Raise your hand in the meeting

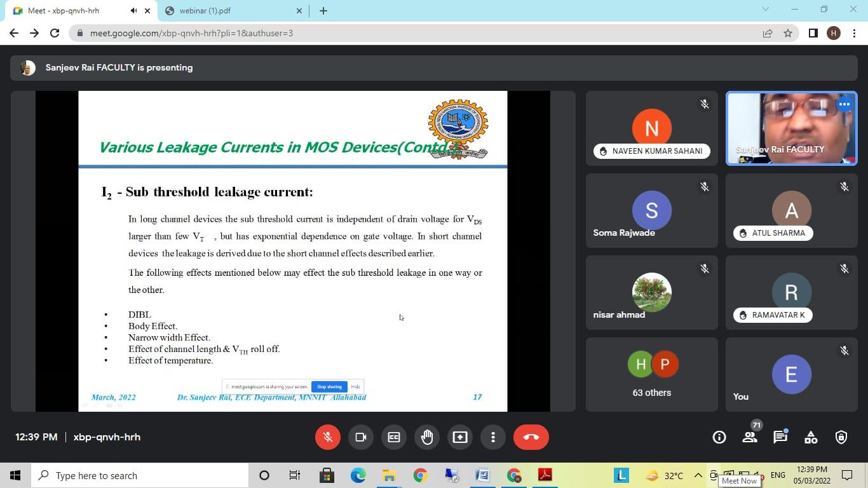pyautogui.click(x=427, y=437)
